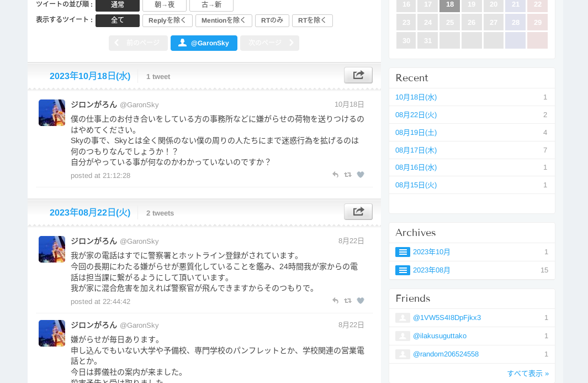Filter to RTのみ tweets
Image resolution: width=588 pixels, height=383 pixels.
coord(272,20)
